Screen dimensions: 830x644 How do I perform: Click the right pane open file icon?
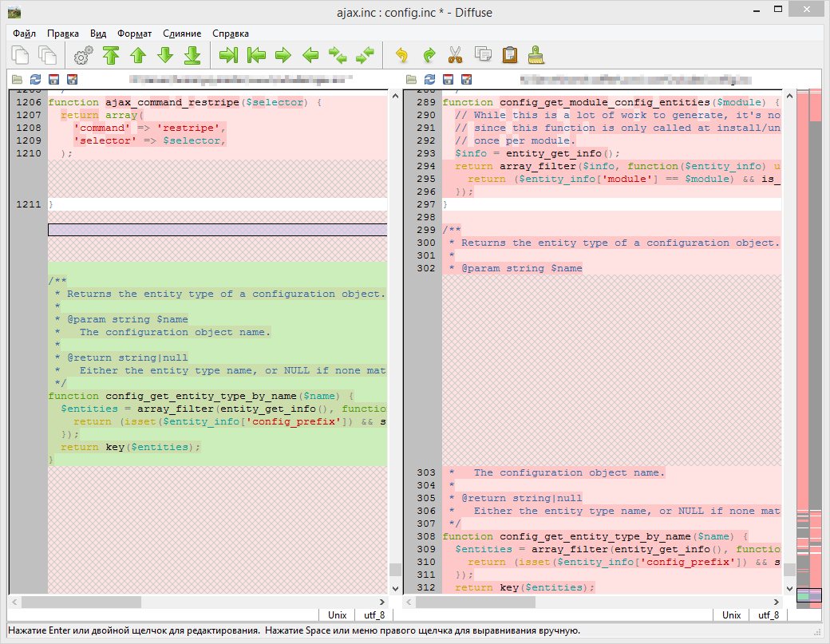[x=412, y=80]
